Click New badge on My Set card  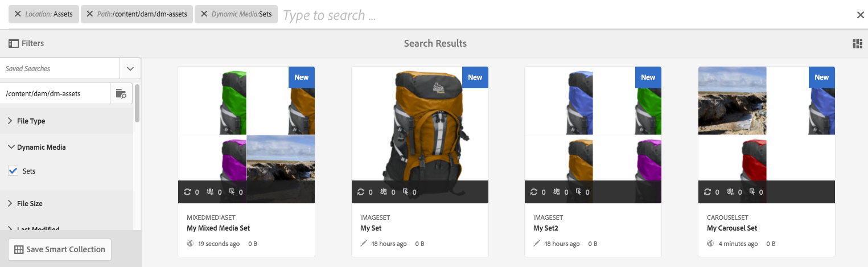[x=475, y=77]
